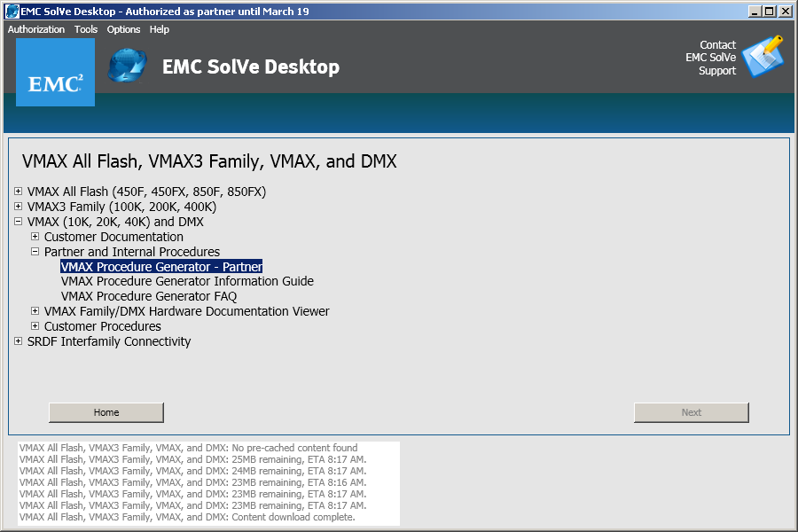798x532 pixels.
Task: Expand the VMAX All Flash node
Action: coord(19,192)
